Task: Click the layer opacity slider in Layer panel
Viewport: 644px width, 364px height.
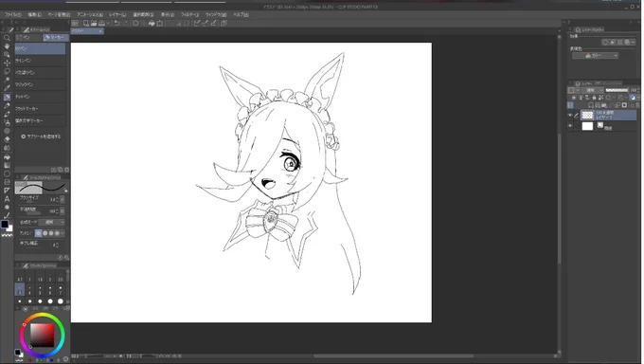Action: point(617,90)
